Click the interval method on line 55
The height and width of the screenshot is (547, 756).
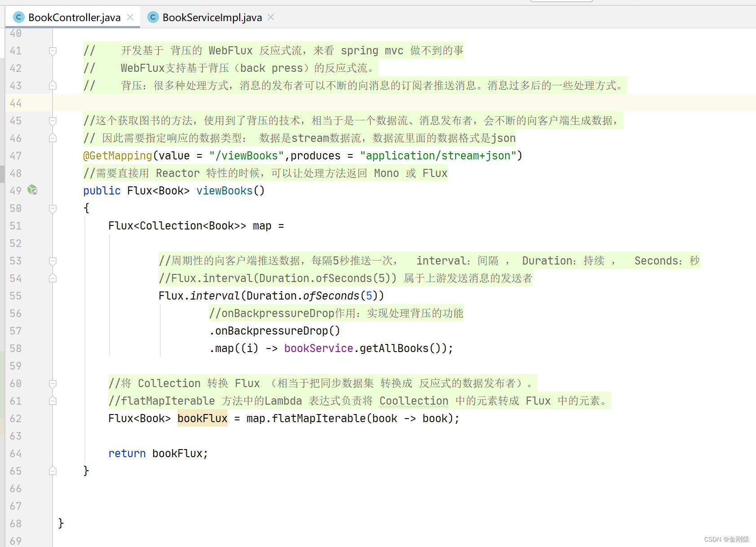[215, 296]
